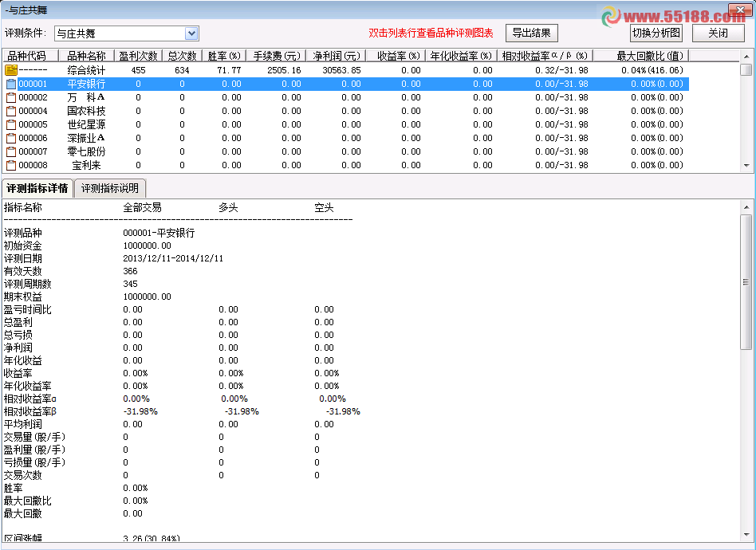Select the 平安银行 stock name in the list
Viewport: 756px width, 550px height.
point(86,84)
